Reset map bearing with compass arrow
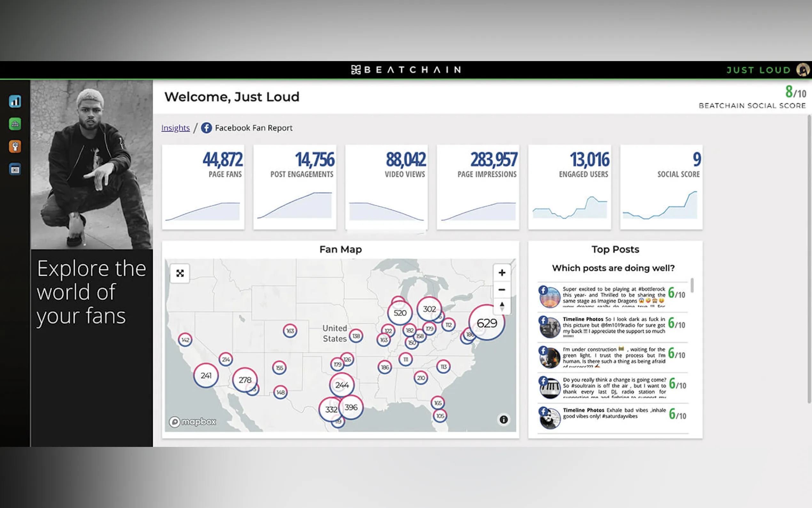 click(502, 306)
